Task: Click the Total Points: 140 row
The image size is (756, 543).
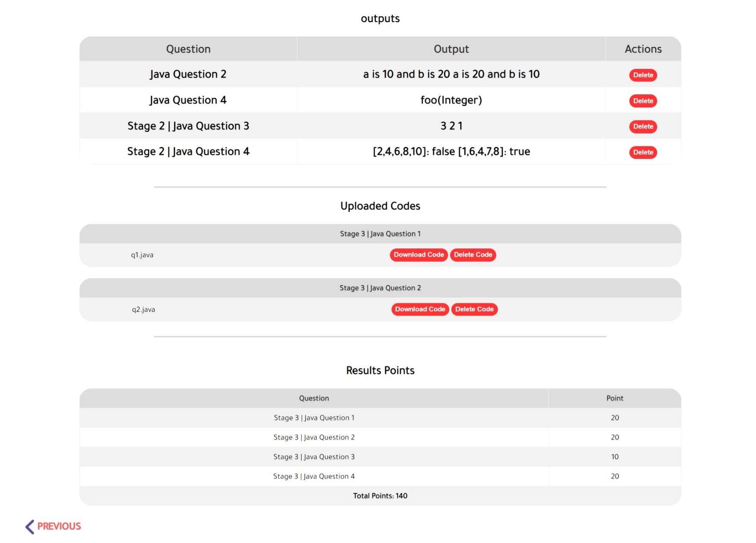Action: click(380, 496)
